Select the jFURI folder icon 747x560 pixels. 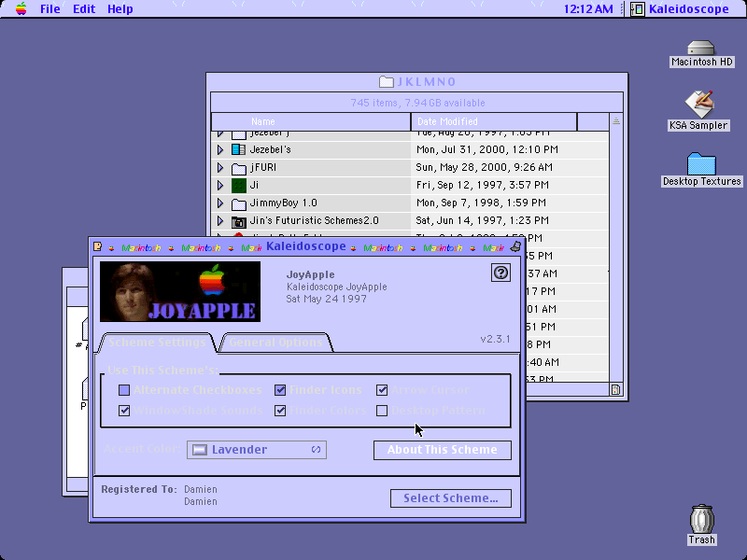(x=238, y=168)
